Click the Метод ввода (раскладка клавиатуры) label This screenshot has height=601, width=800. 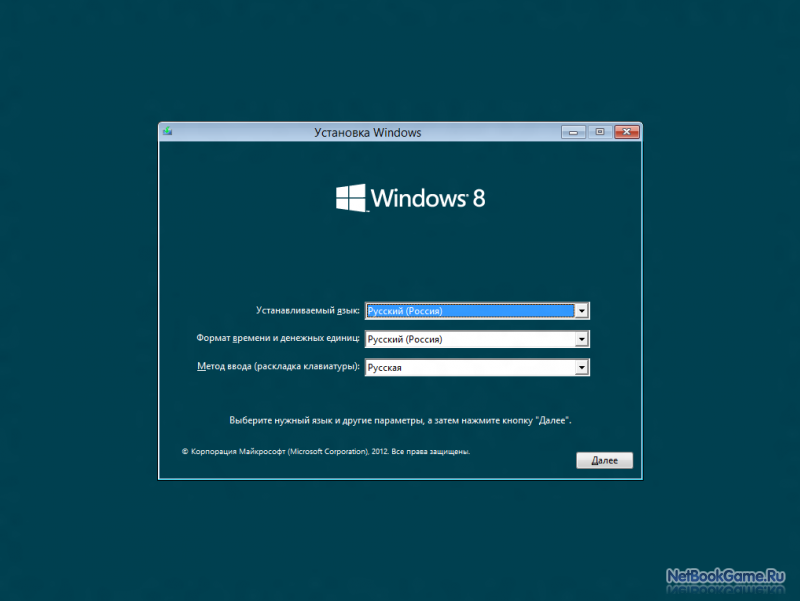tap(278, 366)
